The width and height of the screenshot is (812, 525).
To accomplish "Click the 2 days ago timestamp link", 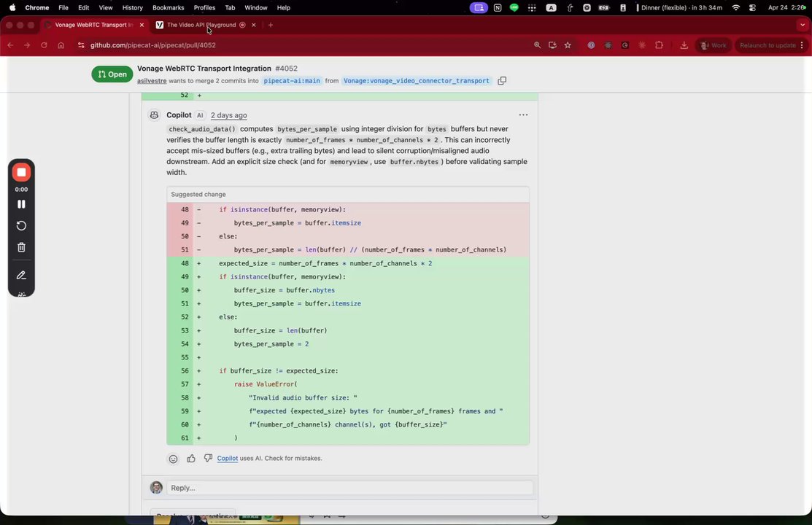I will tap(228, 115).
